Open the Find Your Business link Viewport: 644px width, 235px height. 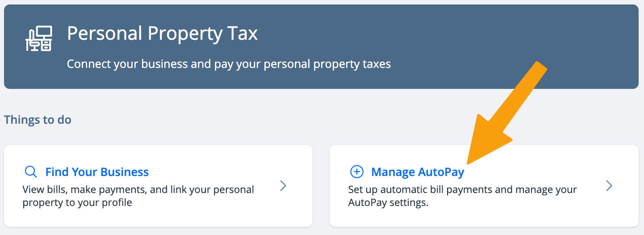click(97, 172)
